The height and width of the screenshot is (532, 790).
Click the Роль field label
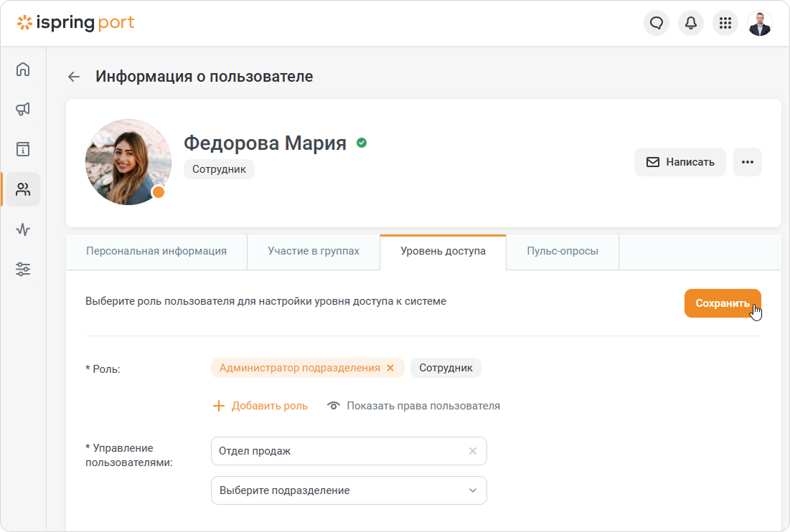coord(103,369)
